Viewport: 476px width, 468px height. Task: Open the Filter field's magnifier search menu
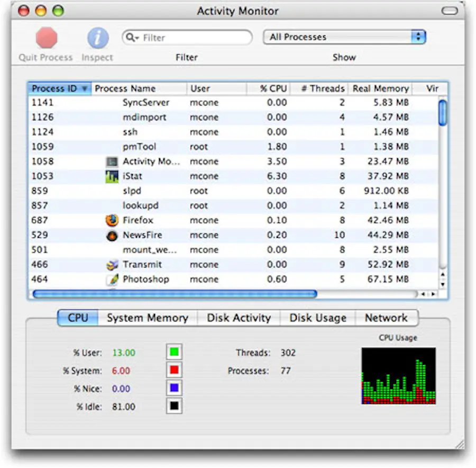[x=133, y=37]
